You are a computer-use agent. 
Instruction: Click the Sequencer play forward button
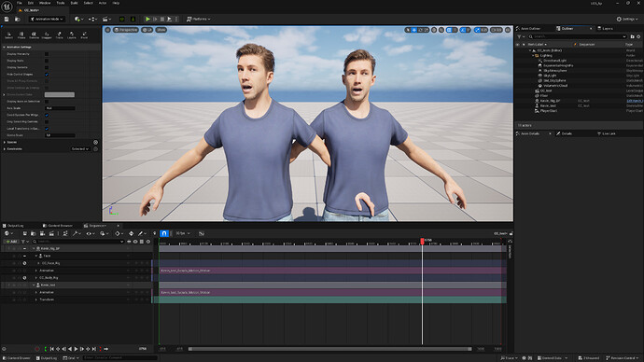76,349
